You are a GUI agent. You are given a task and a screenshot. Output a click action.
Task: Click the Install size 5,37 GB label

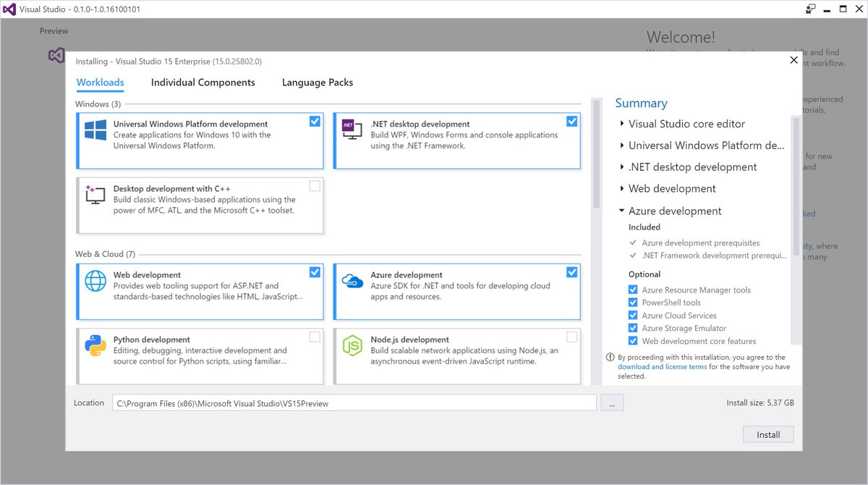[x=760, y=403]
